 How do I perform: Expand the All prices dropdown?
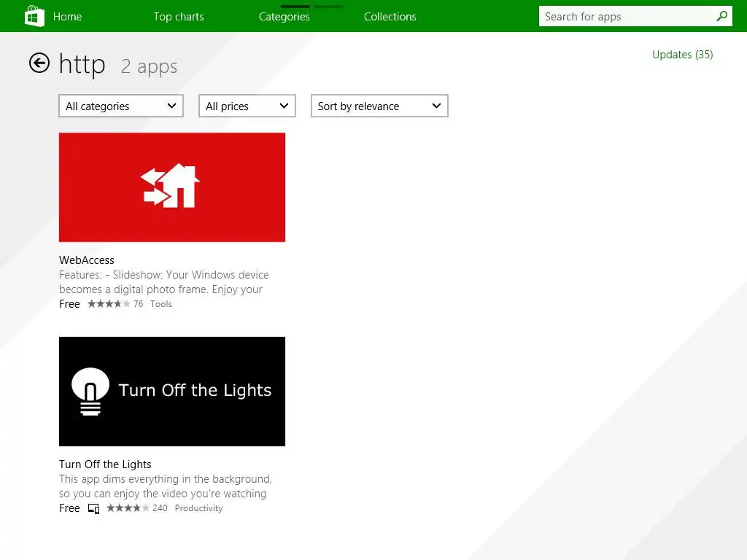point(247,106)
